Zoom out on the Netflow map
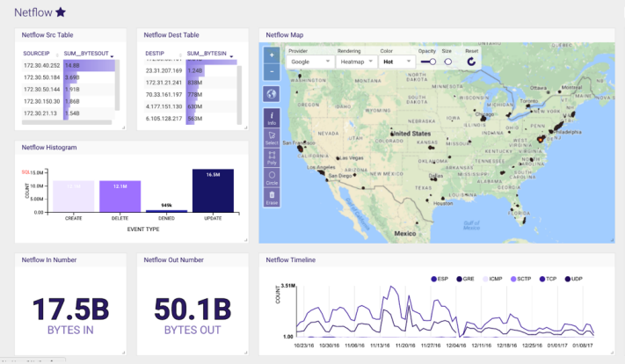Viewport: 625px width, 364px height. pyautogui.click(x=271, y=70)
